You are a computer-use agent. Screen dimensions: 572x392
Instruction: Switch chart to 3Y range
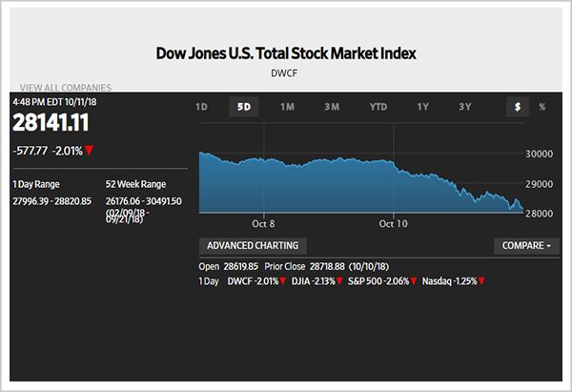coord(465,107)
